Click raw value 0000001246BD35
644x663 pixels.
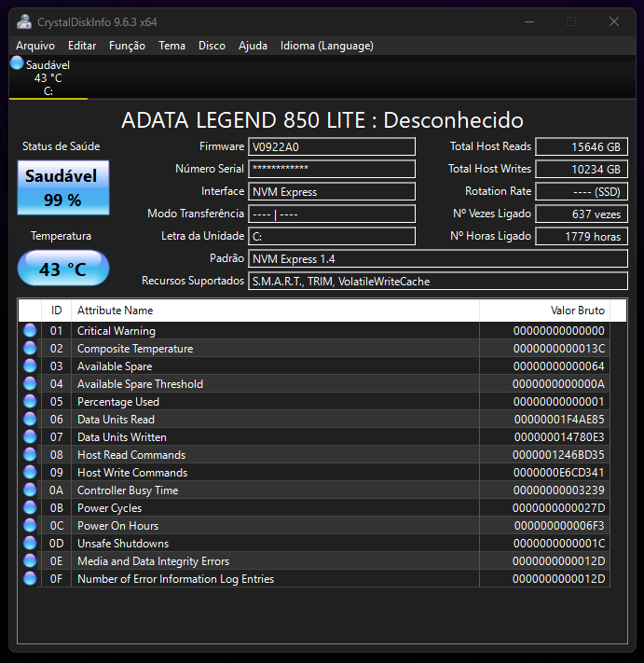(x=558, y=455)
